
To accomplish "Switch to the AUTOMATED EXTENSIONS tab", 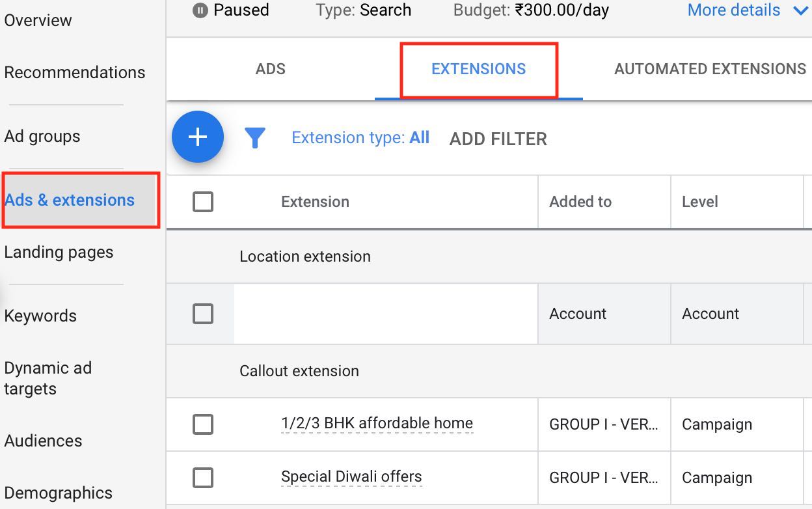I will (709, 68).
